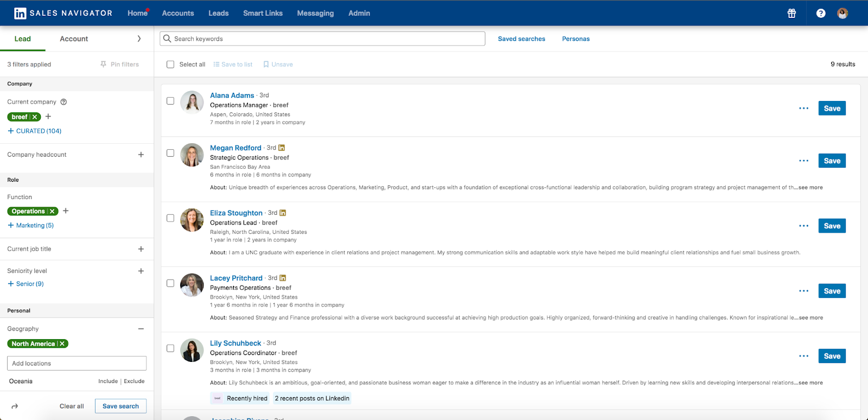Image resolution: width=868 pixels, height=420 pixels.
Task: Expand the Current job title filter
Action: pyautogui.click(x=141, y=249)
